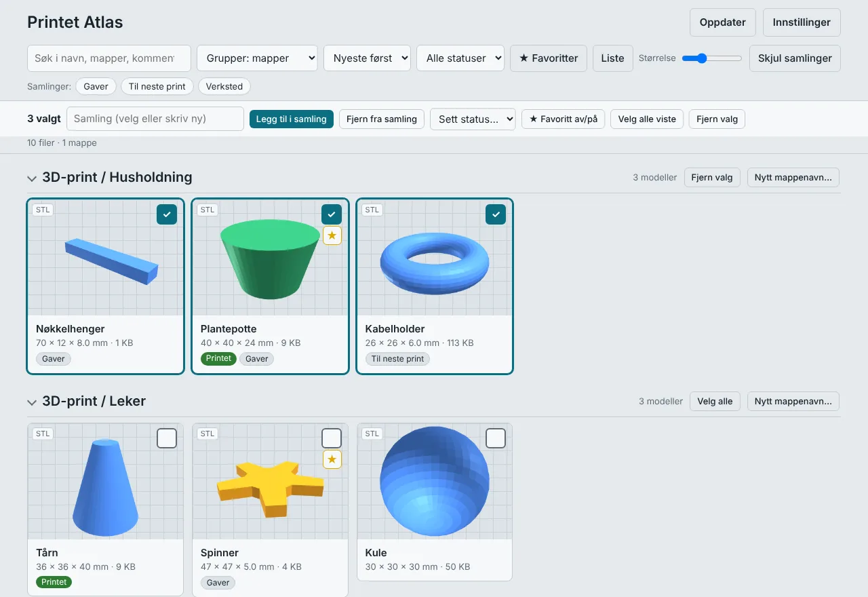Click Skjul samlinger button
The image size is (868, 597).
pos(795,58)
